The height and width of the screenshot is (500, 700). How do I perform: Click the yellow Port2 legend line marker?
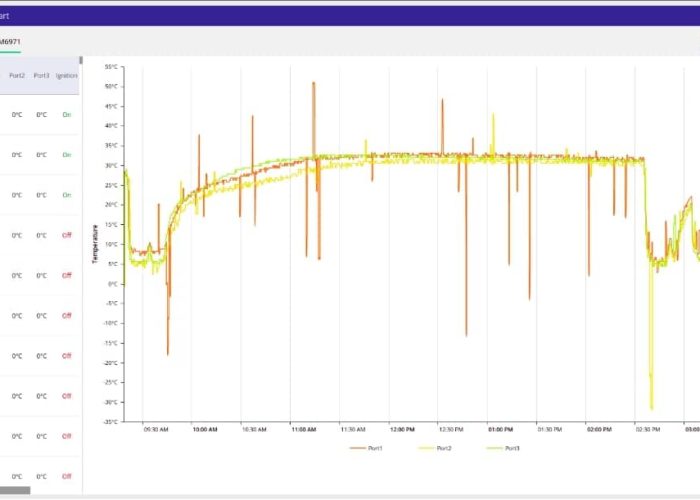427,448
